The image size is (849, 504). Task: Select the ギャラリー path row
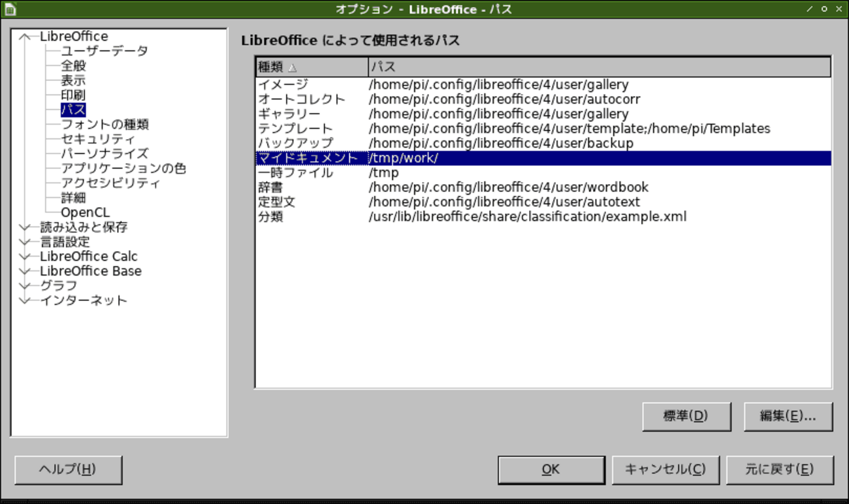[x=543, y=114]
